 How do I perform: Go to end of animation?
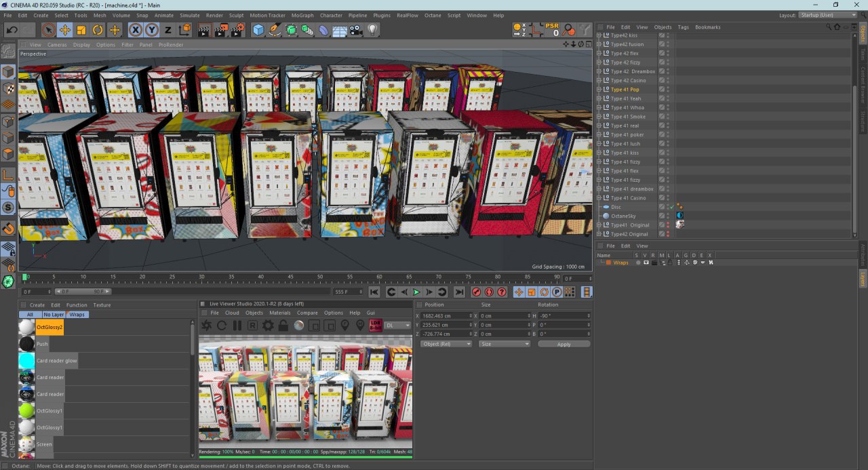(459, 292)
